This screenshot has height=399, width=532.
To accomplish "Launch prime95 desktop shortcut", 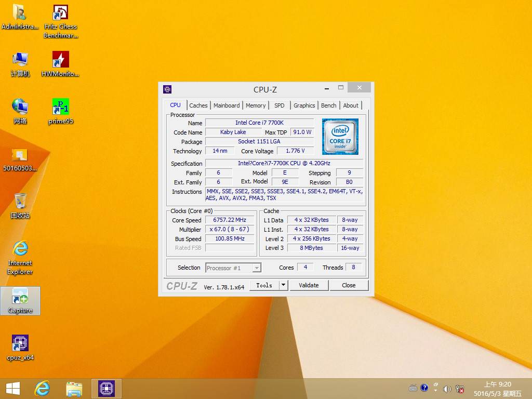I will [61, 112].
